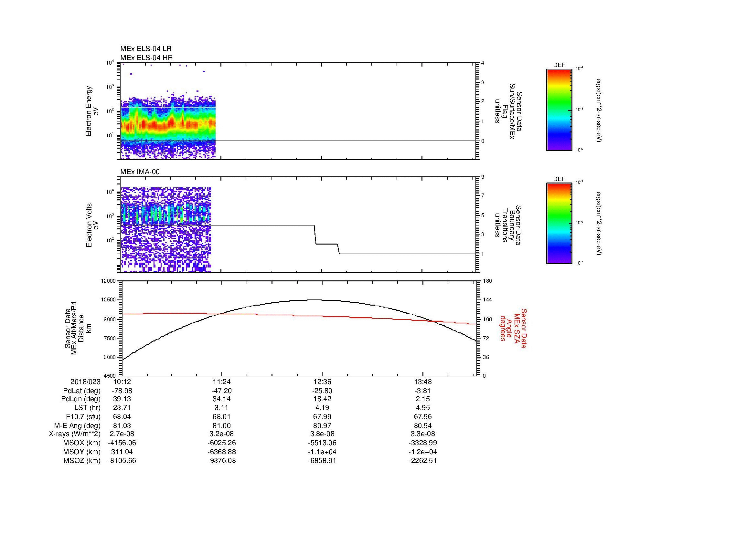
Task: Click the PdLat value '-47.20'
Action: coord(222,391)
